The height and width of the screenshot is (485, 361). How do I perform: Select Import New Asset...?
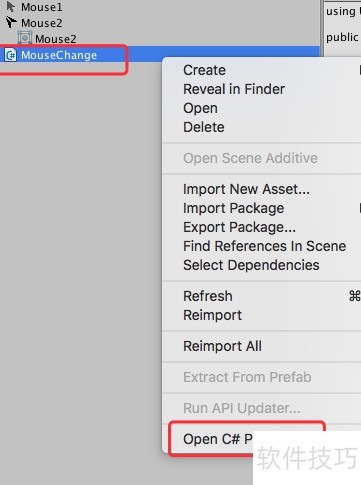coord(246,189)
